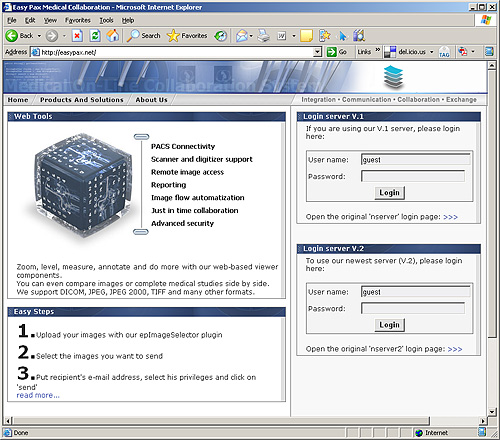
Task: Click the Go button next to address
Action: (337, 52)
